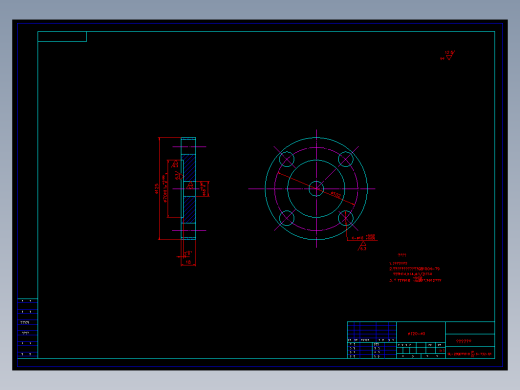
Task: Click the small center bore circle
Action: pyautogui.click(x=316, y=189)
